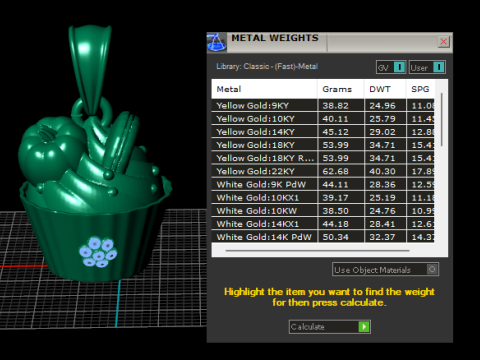Click the pendant bail on the model
Screen dimensions: 480x360
[x=90, y=70]
